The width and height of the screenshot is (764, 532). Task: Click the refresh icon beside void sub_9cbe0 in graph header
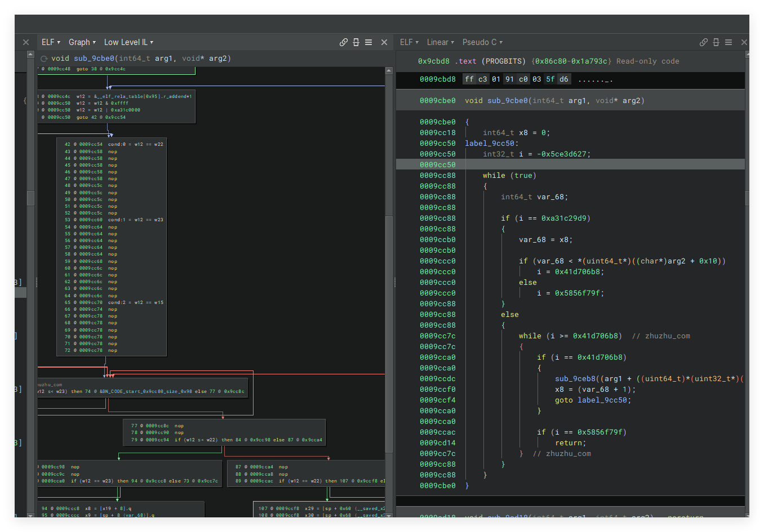[44, 59]
